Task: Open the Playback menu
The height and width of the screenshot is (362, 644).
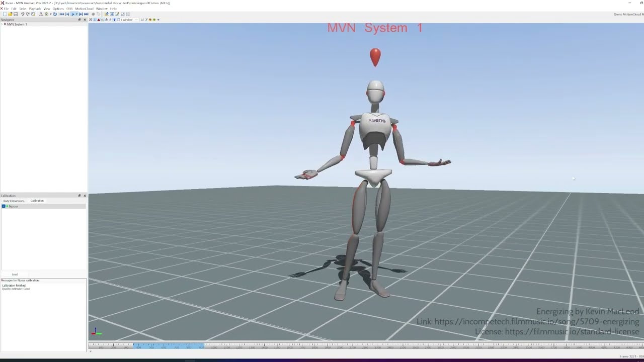Action: pos(35,9)
